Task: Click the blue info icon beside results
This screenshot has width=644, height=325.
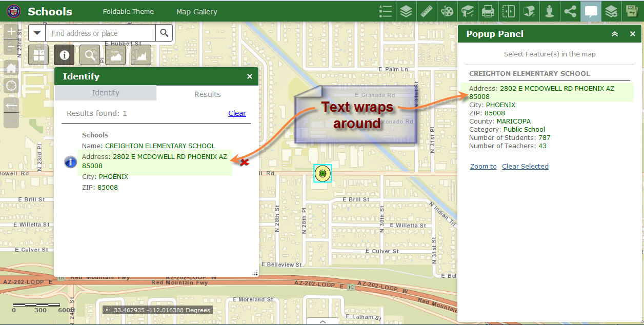Action: click(x=70, y=162)
